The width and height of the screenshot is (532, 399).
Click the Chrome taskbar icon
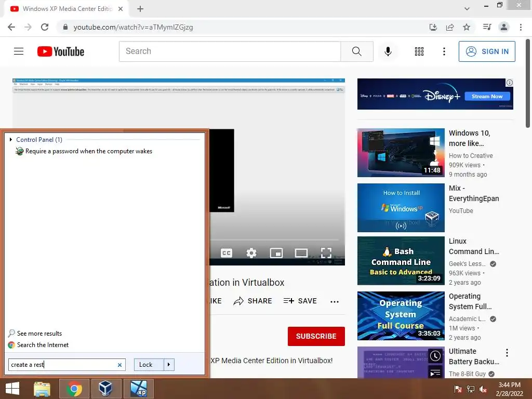pyautogui.click(x=74, y=389)
